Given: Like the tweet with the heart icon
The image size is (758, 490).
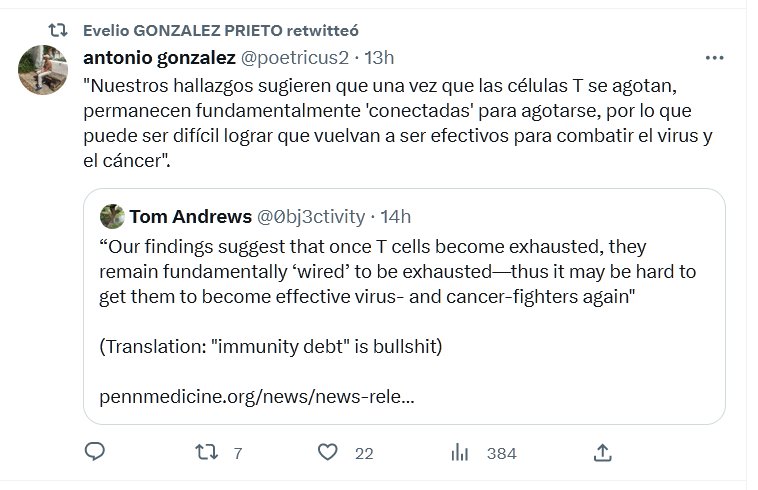Looking at the screenshot, I should tap(327, 453).
